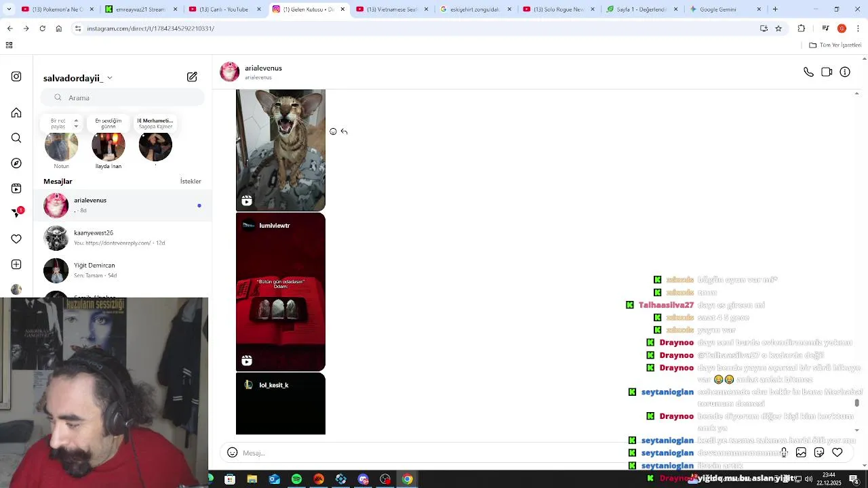Open a new Chrome tab
This screenshot has height=488, width=868.
point(775,9)
